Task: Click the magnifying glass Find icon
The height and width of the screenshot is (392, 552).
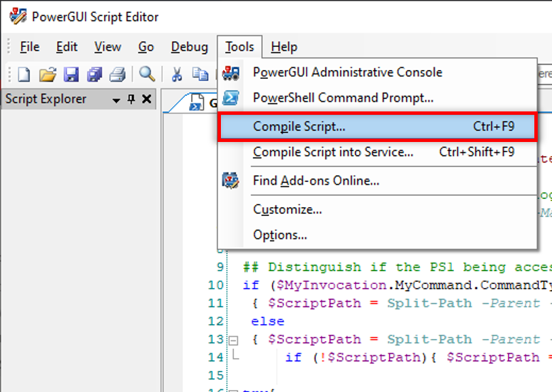Action: pos(147,74)
